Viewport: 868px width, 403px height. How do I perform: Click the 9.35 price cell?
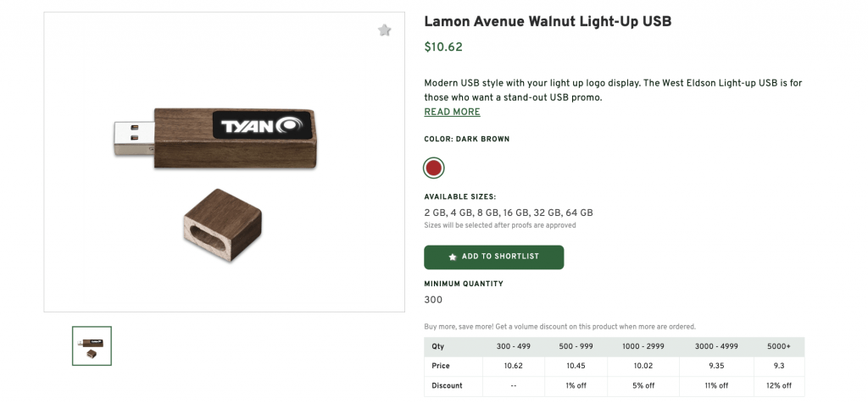(715, 366)
